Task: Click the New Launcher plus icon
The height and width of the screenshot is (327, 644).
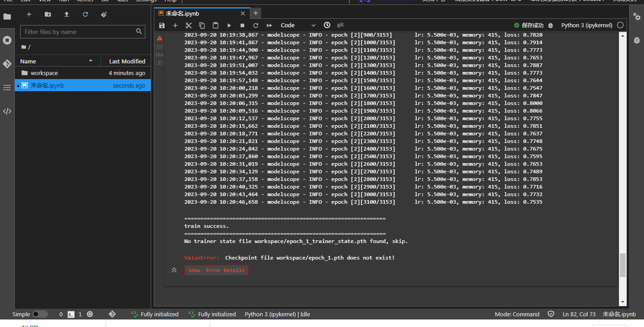Action: point(29,14)
